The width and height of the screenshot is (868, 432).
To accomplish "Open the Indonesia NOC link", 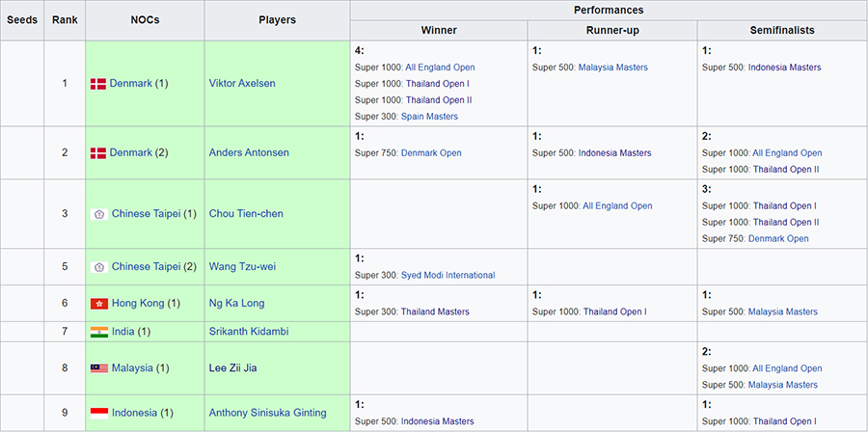I will point(134,413).
